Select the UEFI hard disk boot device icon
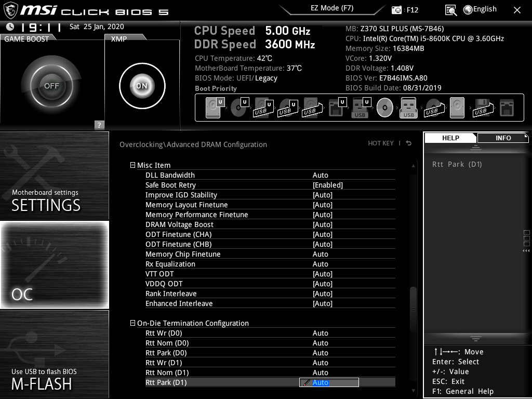532x399 pixels. tap(215, 108)
